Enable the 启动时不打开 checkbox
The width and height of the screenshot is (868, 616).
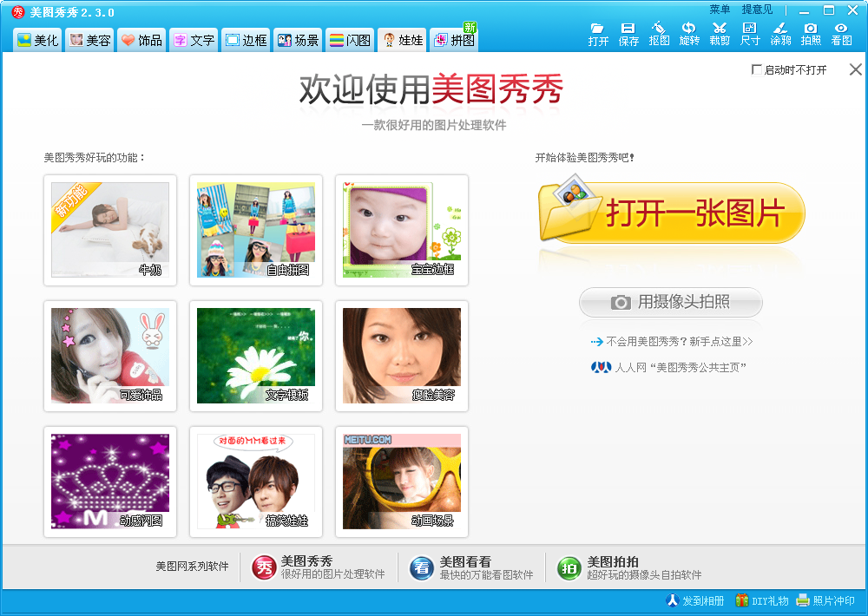757,70
